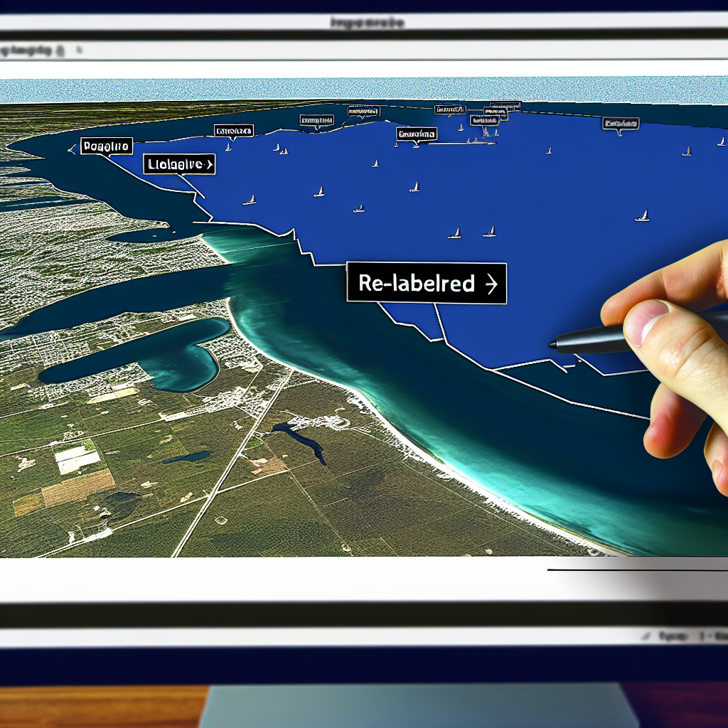Screen dimensions: 728x728
Task: Click the small callout label nearest Poaglire on shoreline
Action: (x=233, y=132)
